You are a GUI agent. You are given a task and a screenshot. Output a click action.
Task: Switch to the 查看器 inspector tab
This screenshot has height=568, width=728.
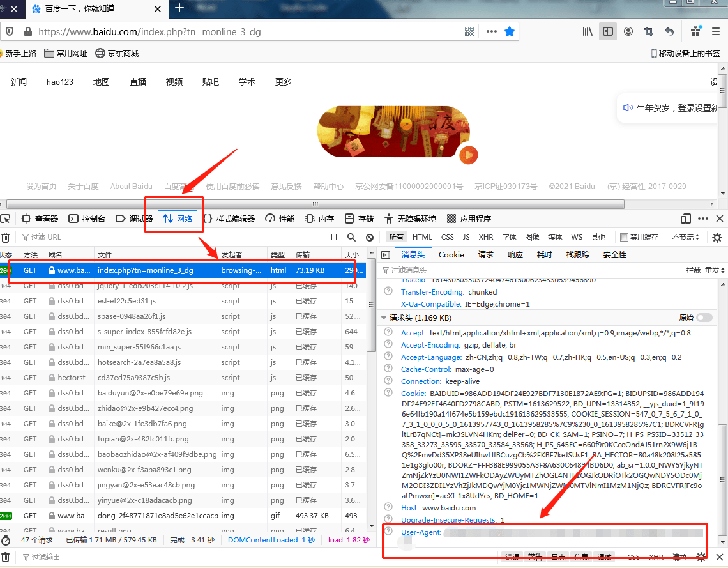(x=40, y=219)
